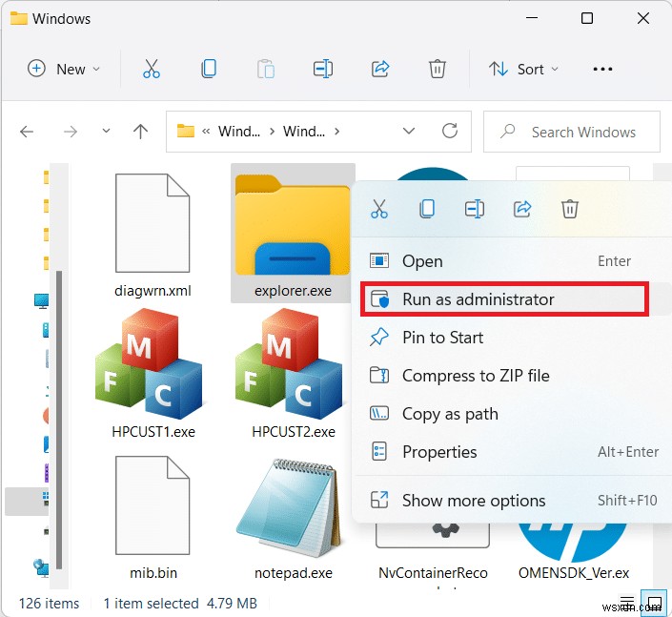This screenshot has height=617, width=672.
Task: Click the Copy icon in the context menu
Action: coord(427,209)
